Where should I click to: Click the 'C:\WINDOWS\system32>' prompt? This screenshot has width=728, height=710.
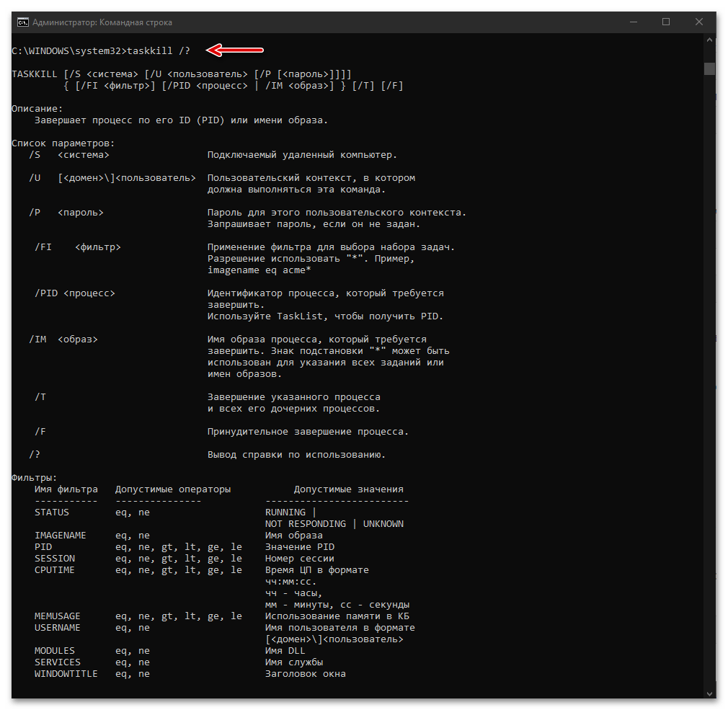(x=69, y=50)
